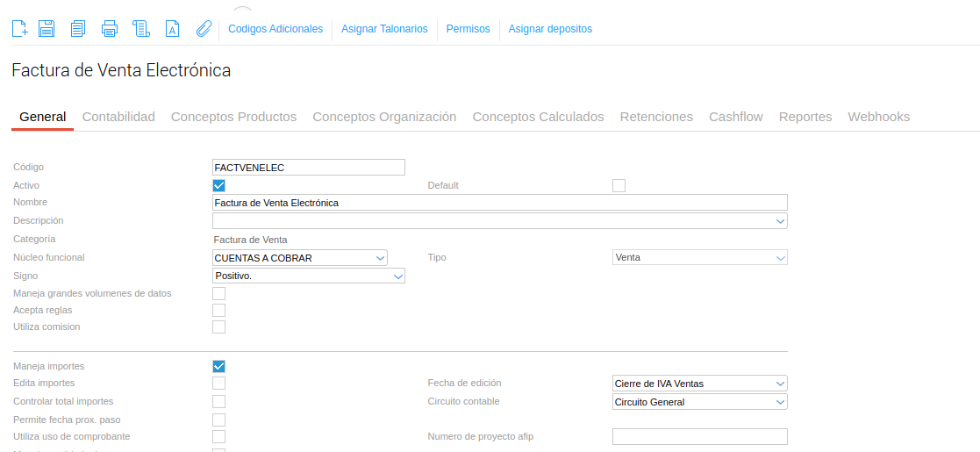Screen dimensions: 980x452
Task: Check Maneja grandes volumenes de datos
Action: coord(218,293)
